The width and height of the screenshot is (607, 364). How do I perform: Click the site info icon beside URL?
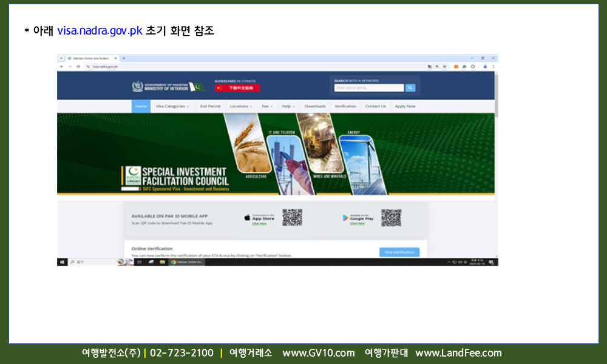88,67
